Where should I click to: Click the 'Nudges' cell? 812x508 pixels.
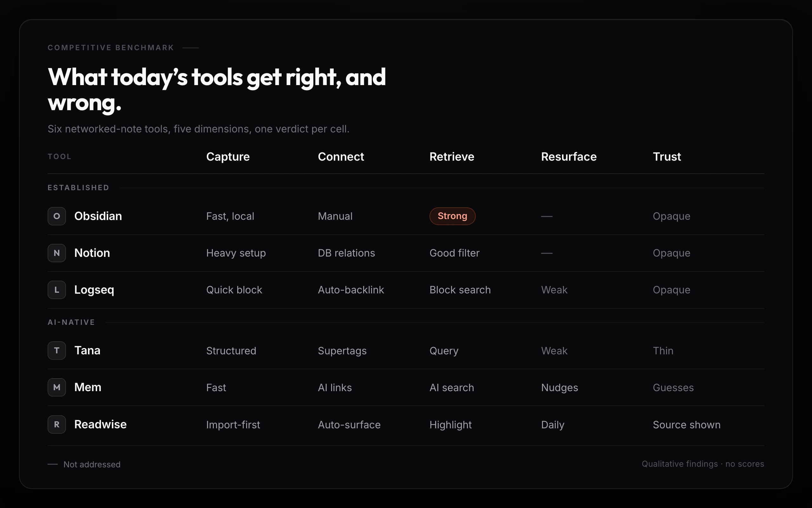(560, 388)
